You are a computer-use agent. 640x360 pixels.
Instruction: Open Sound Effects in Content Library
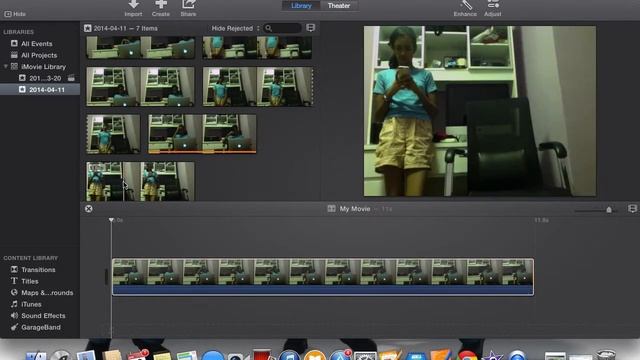point(43,316)
